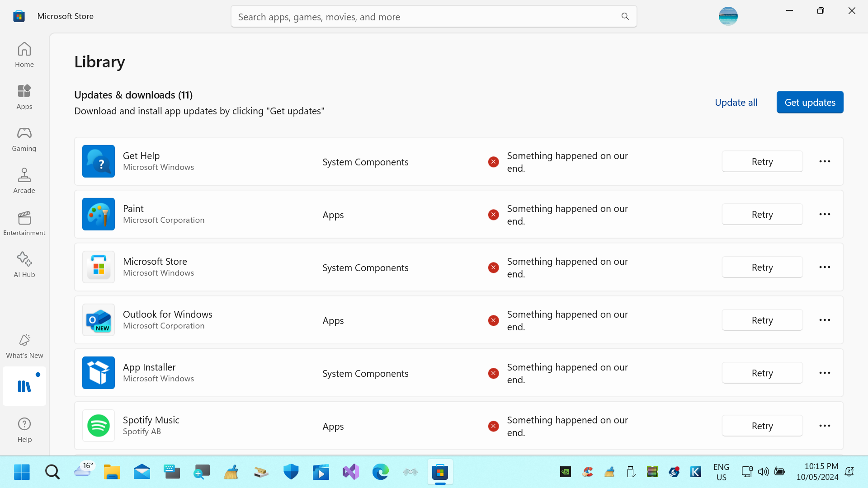Open more options for Spotify Music
The height and width of the screenshot is (488, 868).
[825, 426]
